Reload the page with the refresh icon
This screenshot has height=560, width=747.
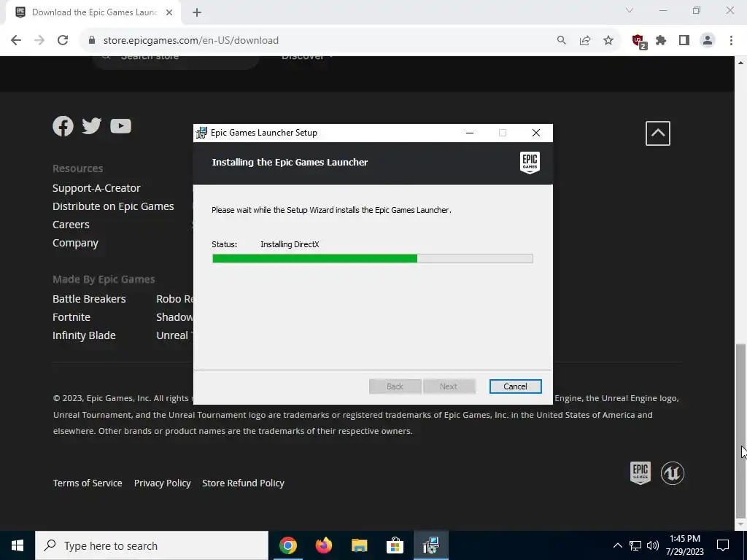(63, 41)
